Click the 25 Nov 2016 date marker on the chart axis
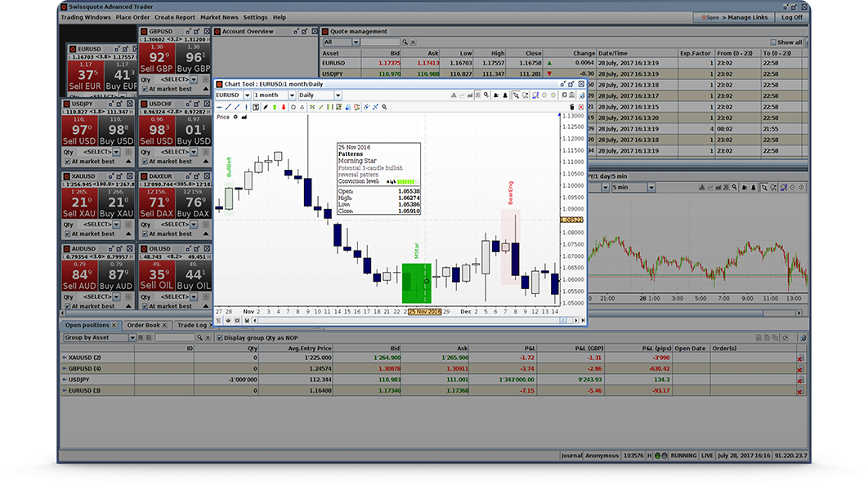Viewport: 868px width, 485px height. [x=424, y=312]
